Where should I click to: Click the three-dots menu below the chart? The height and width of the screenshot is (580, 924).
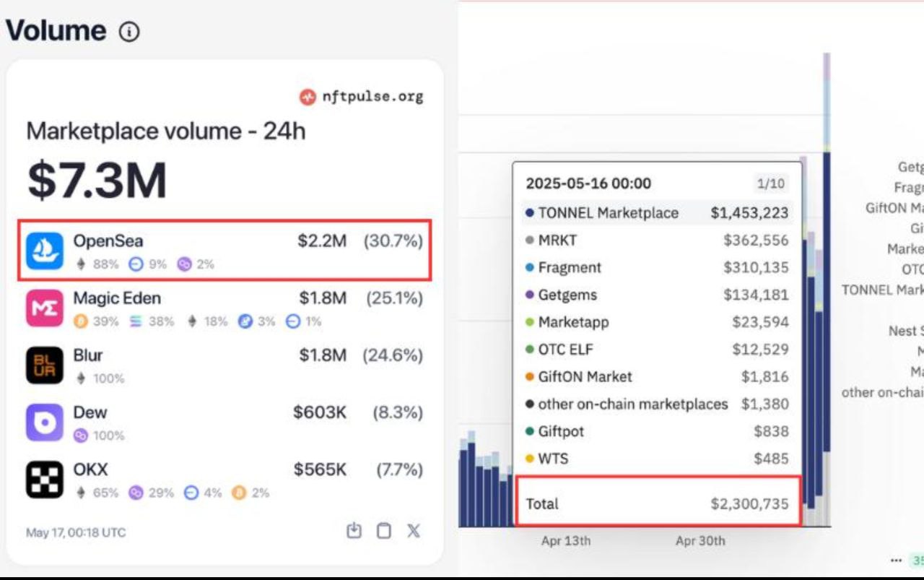896,560
